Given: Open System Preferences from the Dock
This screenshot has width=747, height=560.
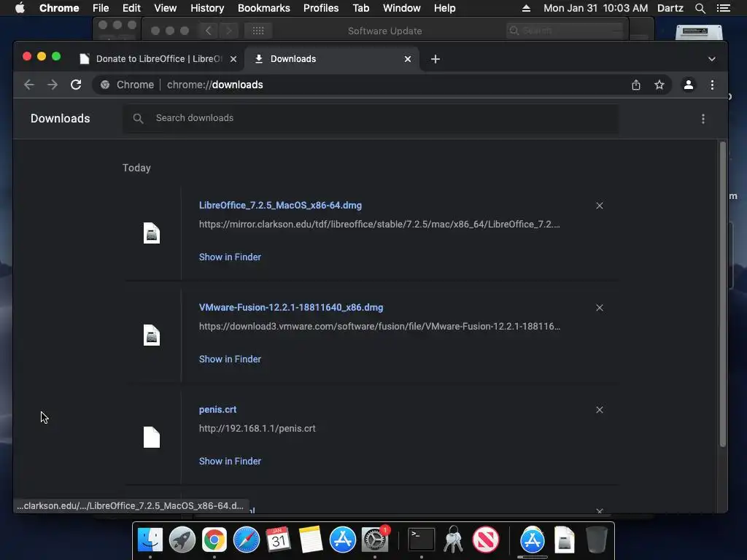Looking at the screenshot, I should click(375, 540).
